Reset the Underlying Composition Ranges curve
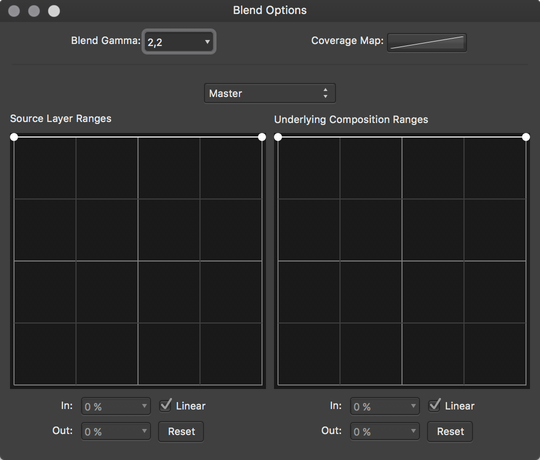This screenshot has width=540, height=460. 450,431
